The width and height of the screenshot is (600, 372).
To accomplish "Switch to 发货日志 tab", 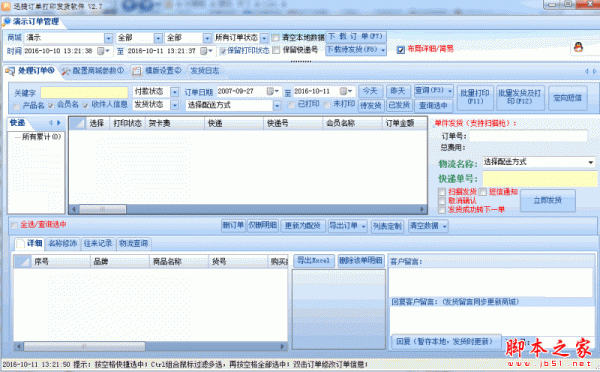I will pos(205,71).
